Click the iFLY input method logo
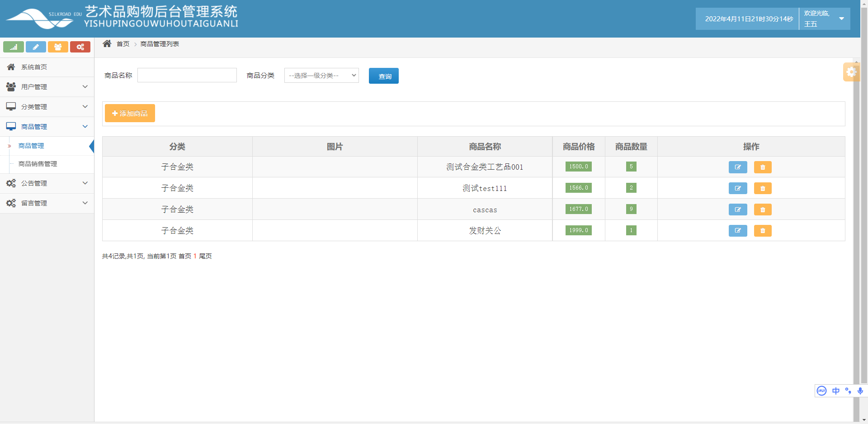868x424 pixels. tap(822, 391)
